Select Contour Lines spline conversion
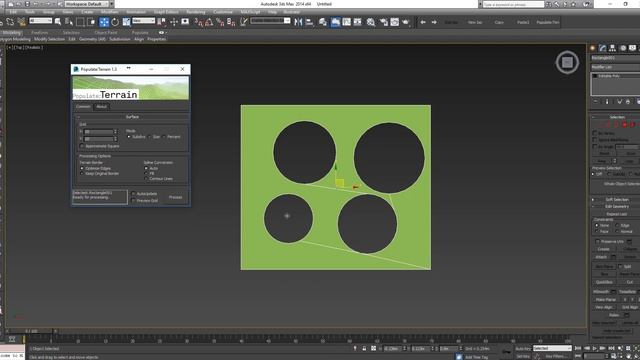Viewport: 640px width, 360px height. (146, 179)
